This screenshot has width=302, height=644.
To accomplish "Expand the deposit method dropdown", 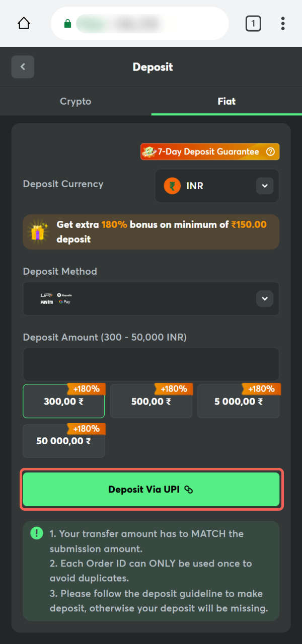I will pos(264,298).
